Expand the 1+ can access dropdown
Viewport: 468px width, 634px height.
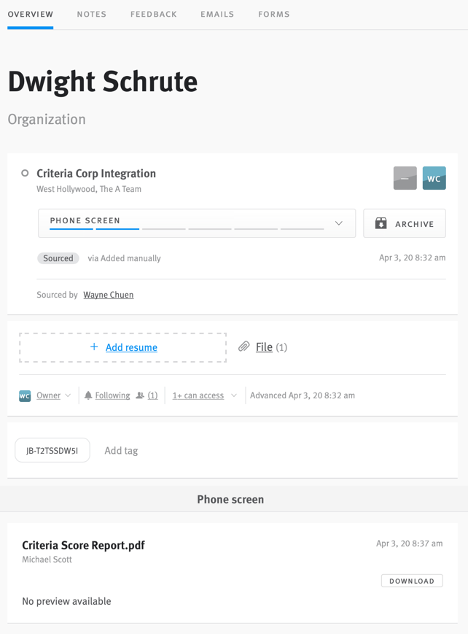[204, 395]
